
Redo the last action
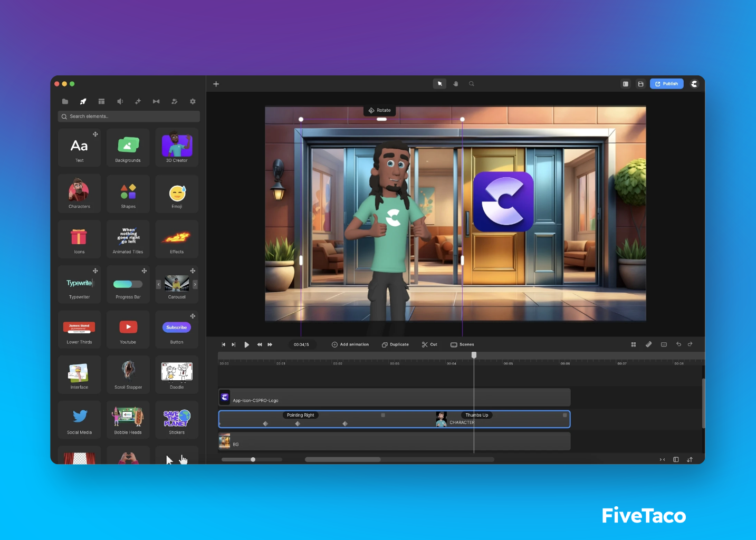pos(690,344)
